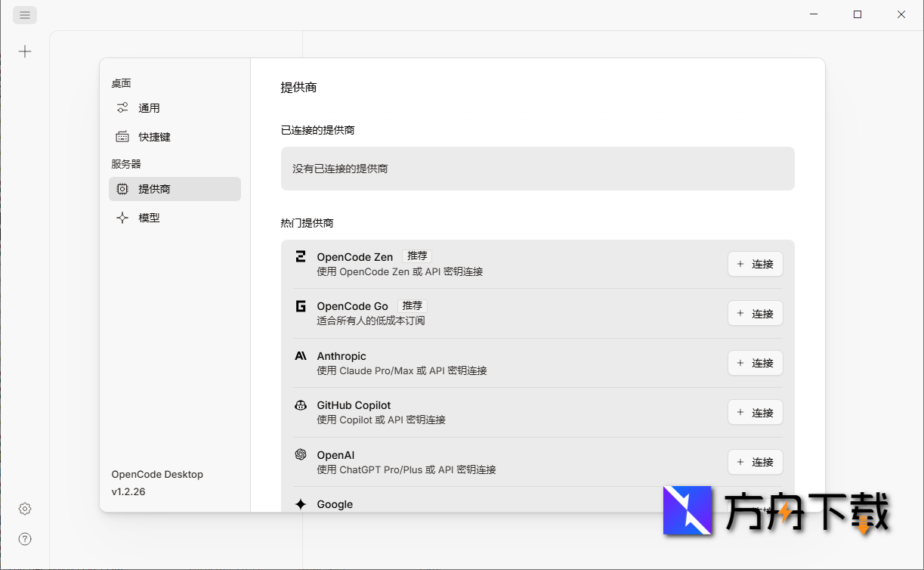Connect GitHub Copilot with its 连接 button
This screenshot has width=924, height=570.
[x=755, y=412]
